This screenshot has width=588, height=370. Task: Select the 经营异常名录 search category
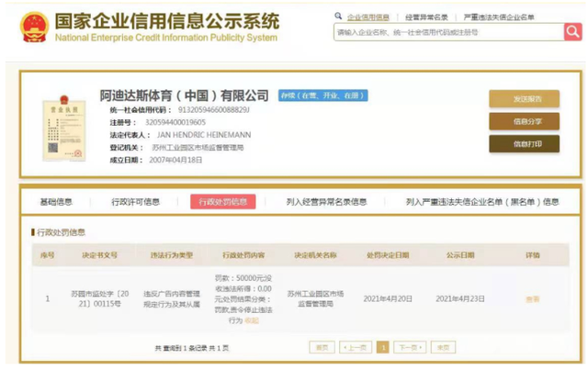coord(426,17)
